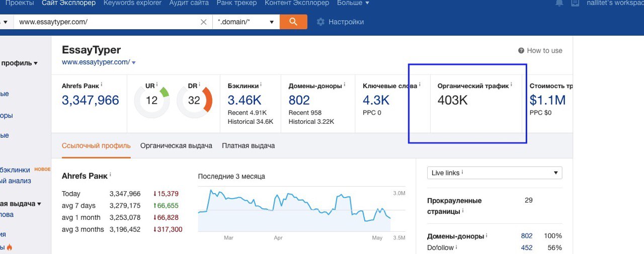Click PPC 0 under Ключевые слова
644x254 pixels.
[x=372, y=113]
